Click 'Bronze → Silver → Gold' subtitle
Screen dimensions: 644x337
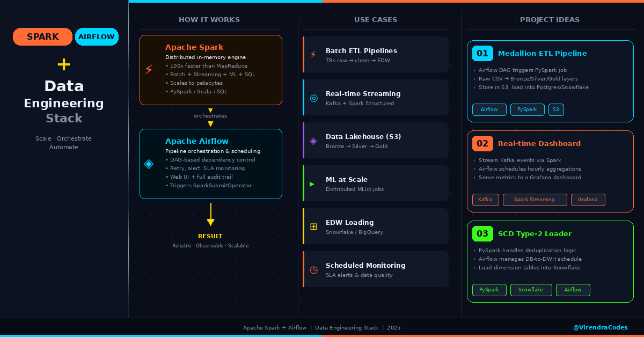(x=356, y=146)
